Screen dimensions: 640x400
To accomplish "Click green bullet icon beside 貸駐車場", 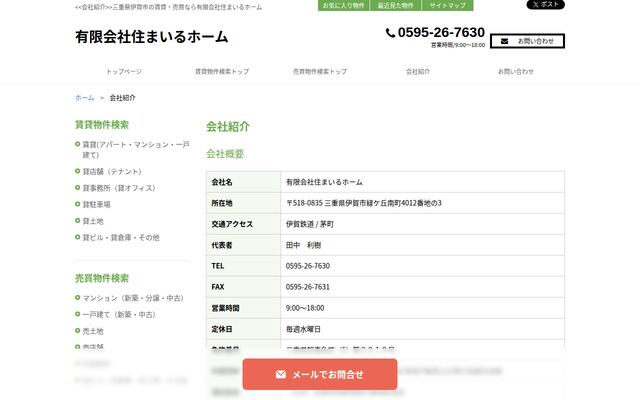I will tap(78, 204).
